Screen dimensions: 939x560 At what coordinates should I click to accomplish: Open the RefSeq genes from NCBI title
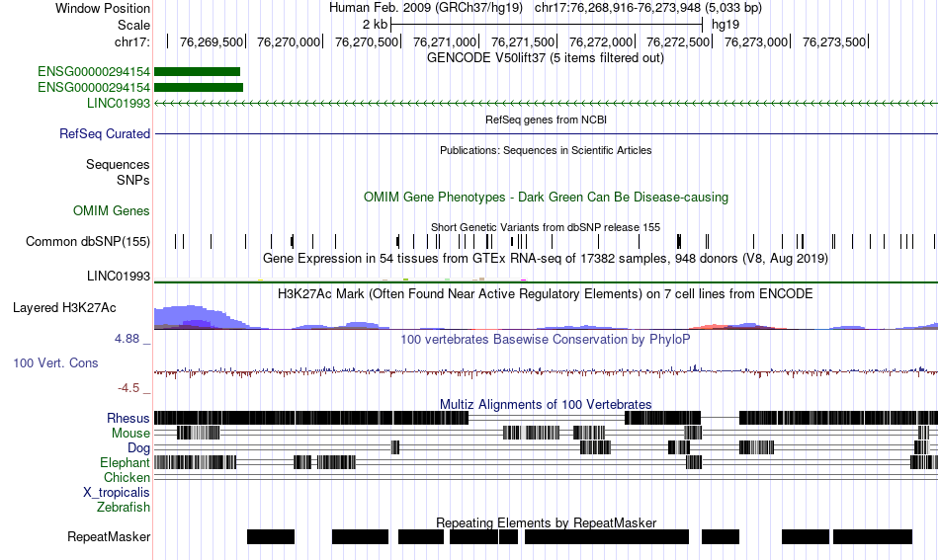[546, 120]
